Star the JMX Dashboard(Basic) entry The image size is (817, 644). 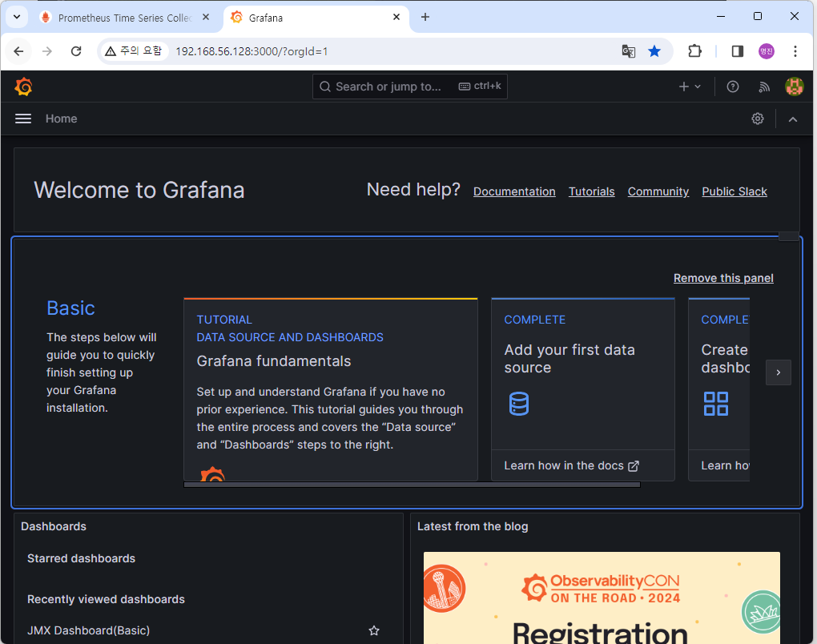pos(373,631)
